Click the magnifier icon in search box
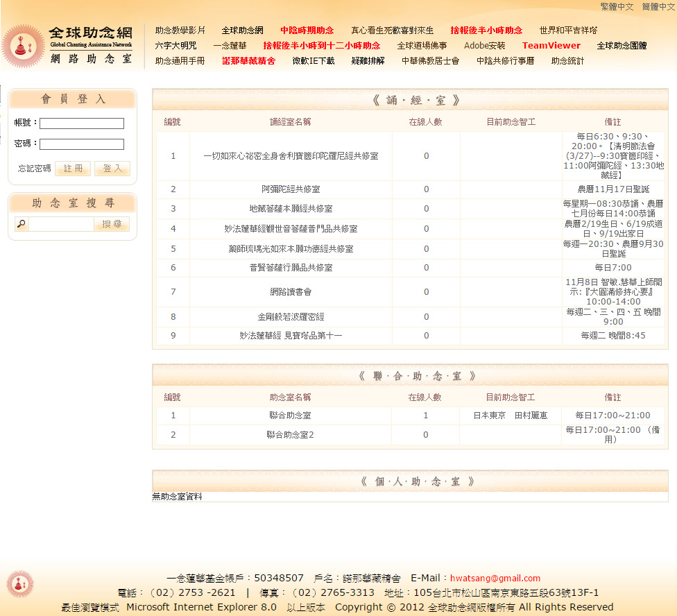The width and height of the screenshot is (677, 616). (x=22, y=224)
